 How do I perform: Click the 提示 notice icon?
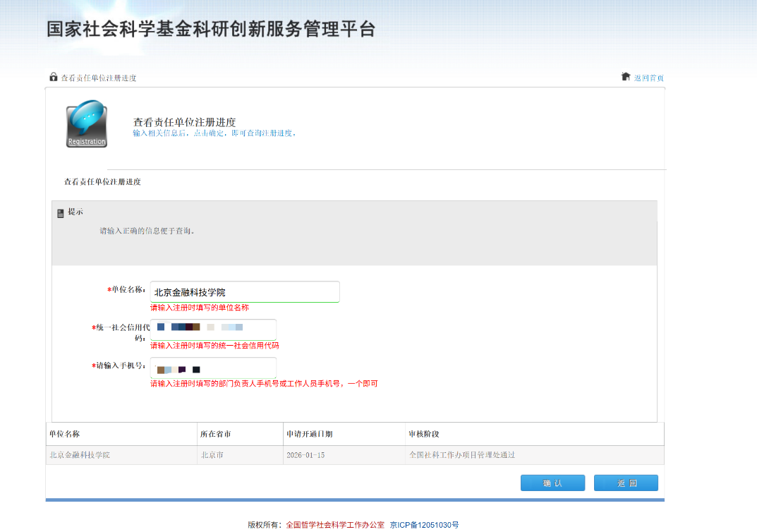tap(61, 212)
